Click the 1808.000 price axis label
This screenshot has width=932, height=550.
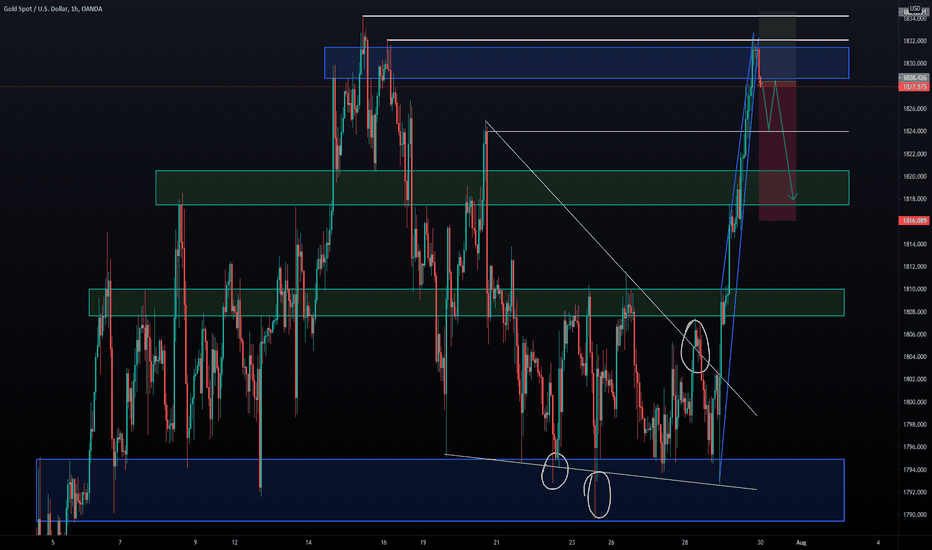pos(915,312)
